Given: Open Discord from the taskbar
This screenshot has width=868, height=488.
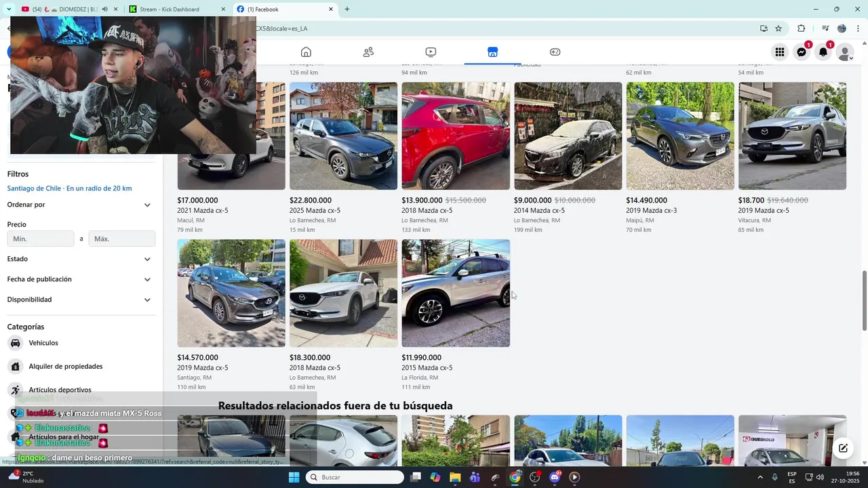Looking at the screenshot, I should 555,477.
